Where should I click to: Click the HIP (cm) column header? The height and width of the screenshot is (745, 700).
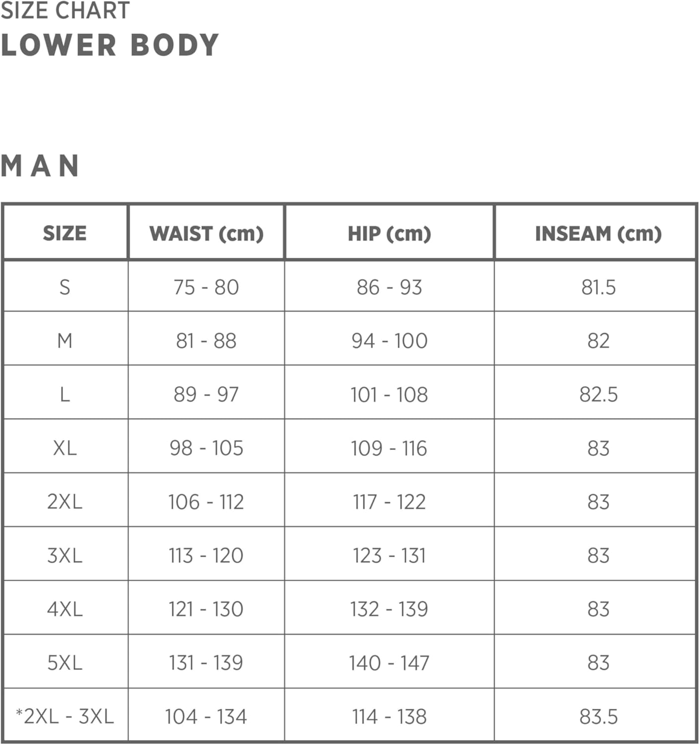tap(389, 233)
